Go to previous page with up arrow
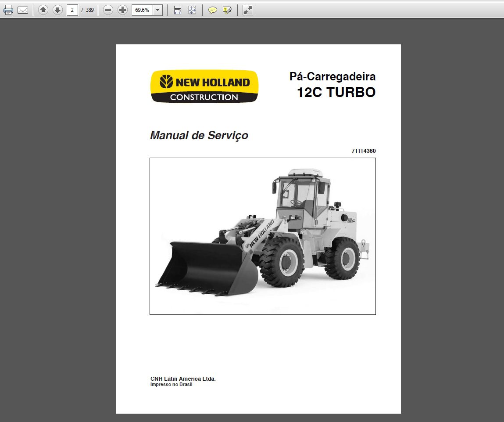This screenshot has height=422, width=504. pos(43,10)
